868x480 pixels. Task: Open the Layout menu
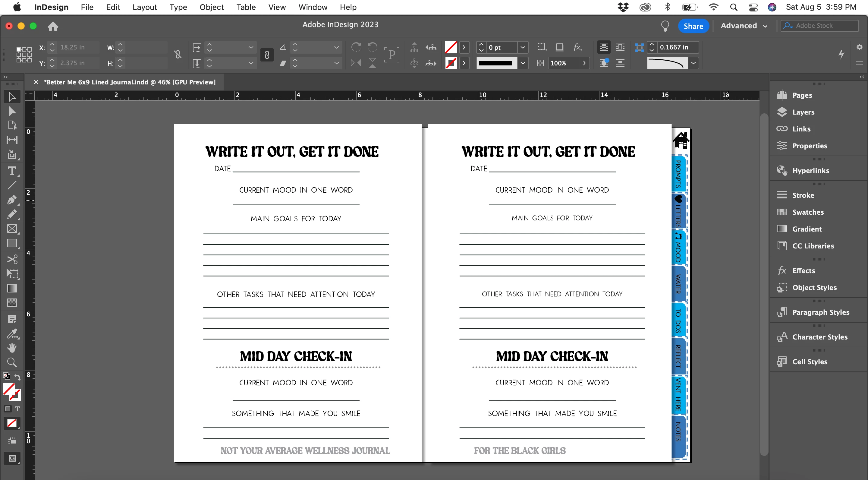[x=145, y=7]
